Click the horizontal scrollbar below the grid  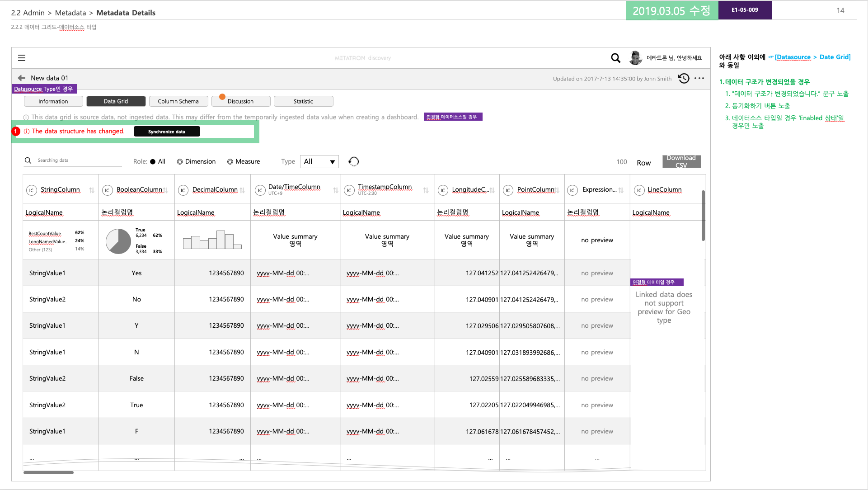[49, 472]
